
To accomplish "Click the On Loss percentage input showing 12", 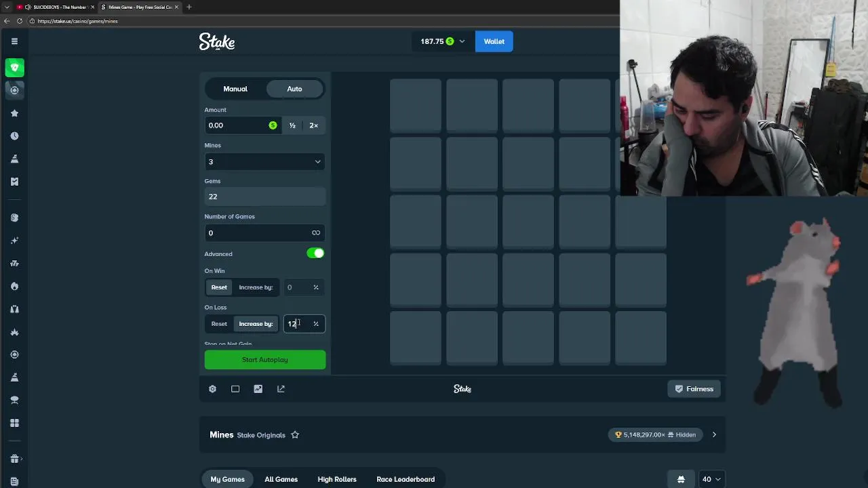I will click(x=303, y=324).
